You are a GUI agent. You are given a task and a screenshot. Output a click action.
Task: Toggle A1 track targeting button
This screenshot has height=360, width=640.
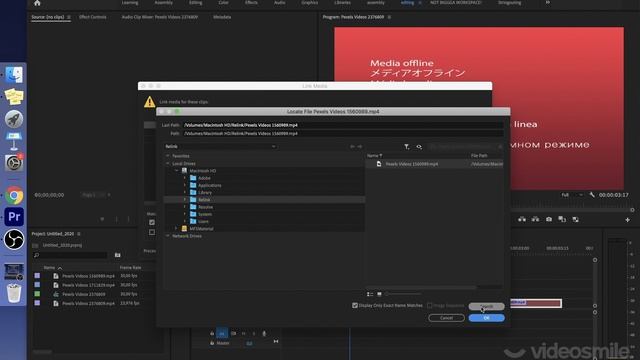tap(222, 333)
